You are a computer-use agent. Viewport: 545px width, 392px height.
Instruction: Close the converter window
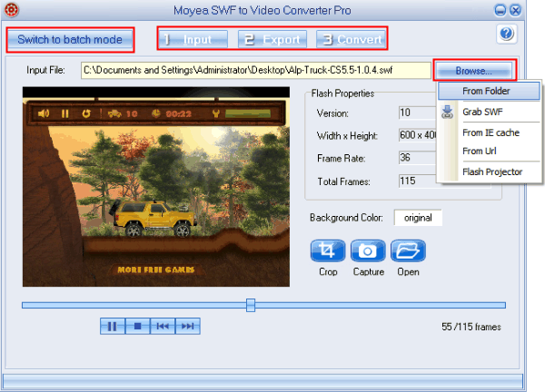click(x=515, y=10)
